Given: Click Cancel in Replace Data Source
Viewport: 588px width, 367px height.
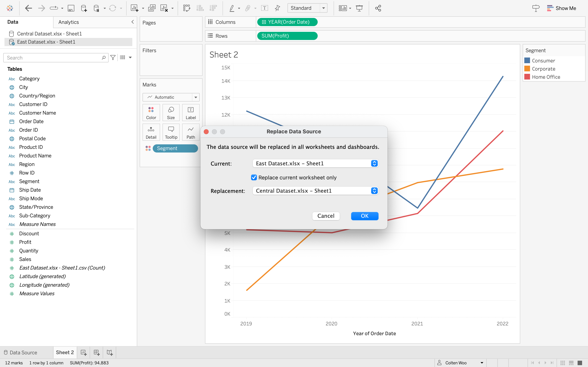Looking at the screenshot, I should coord(326,216).
